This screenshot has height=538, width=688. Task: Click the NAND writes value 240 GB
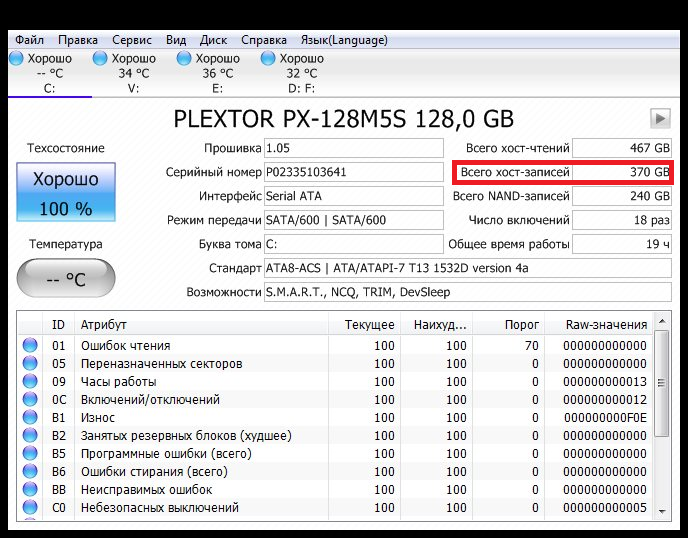pyautogui.click(x=622, y=196)
